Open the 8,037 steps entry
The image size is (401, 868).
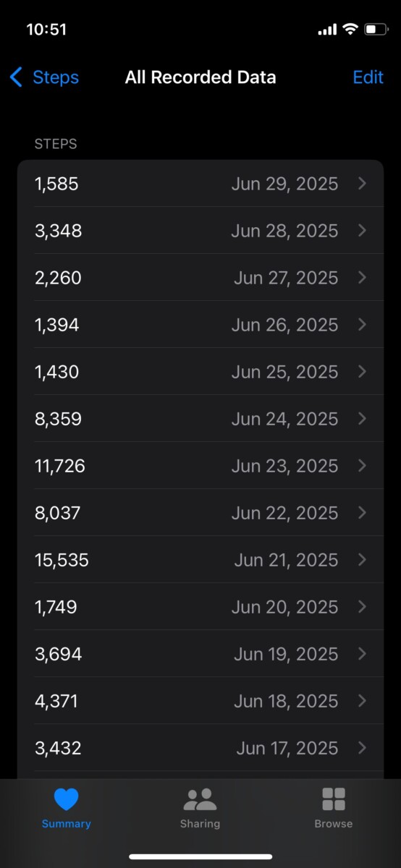click(200, 513)
